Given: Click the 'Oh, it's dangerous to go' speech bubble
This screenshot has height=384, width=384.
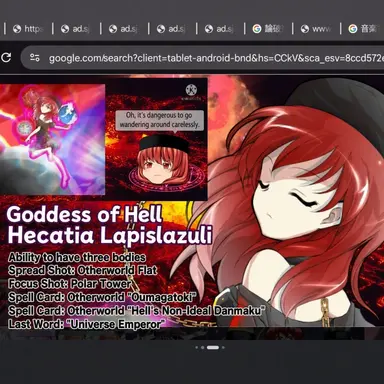Looking at the screenshot, I should click(x=160, y=120).
